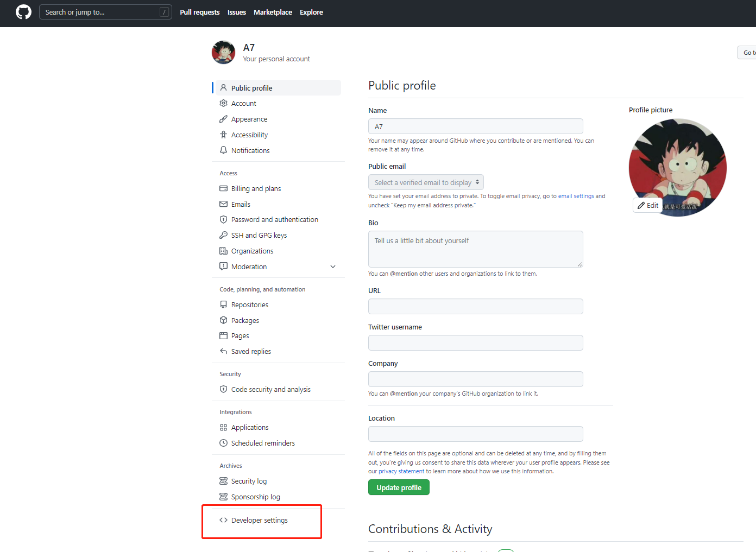Viewport: 756px width, 552px height.
Task: Click the Go to profile button
Action: pyautogui.click(x=747, y=52)
